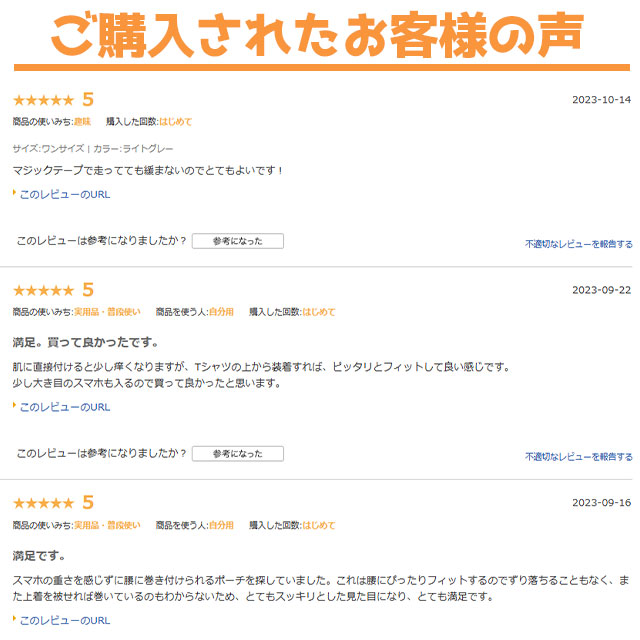Click the star rating on the 2023-09-22 review
Viewport: 640px width, 640px height.
pos(43,290)
